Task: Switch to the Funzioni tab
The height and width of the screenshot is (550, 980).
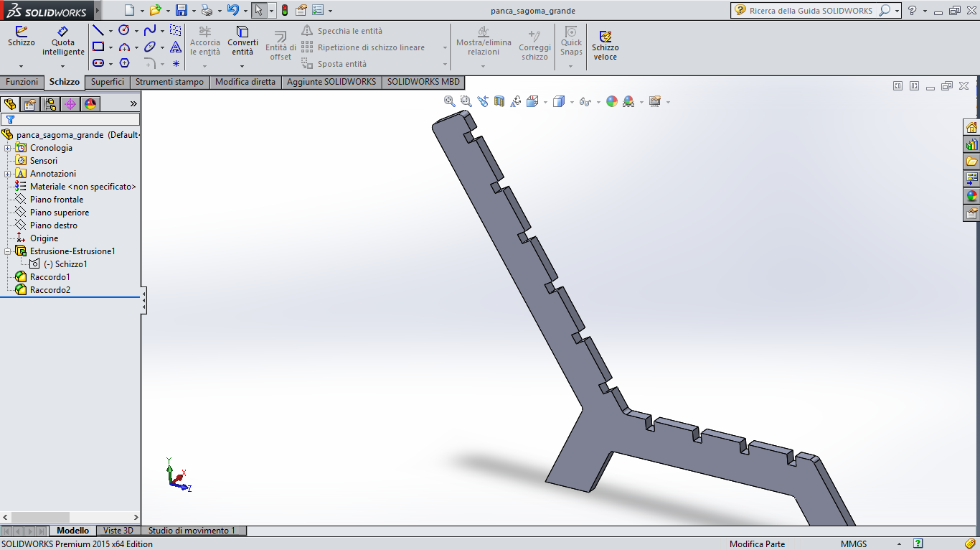Action: 22,82
